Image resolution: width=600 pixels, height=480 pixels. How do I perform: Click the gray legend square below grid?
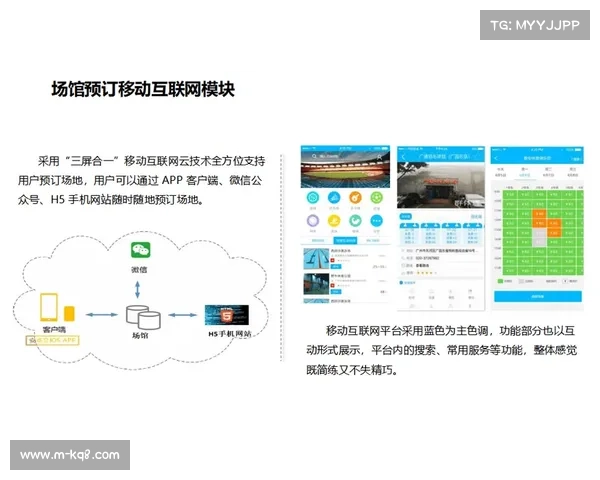pos(521,281)
